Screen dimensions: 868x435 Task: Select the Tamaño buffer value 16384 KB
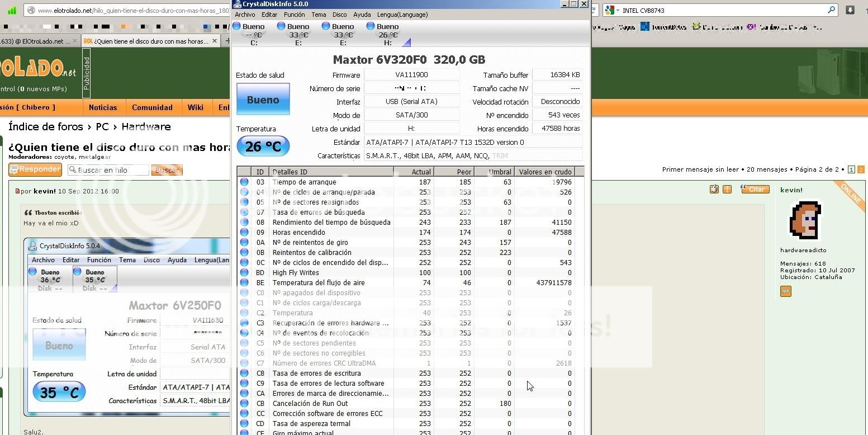[x=557, y=75]
